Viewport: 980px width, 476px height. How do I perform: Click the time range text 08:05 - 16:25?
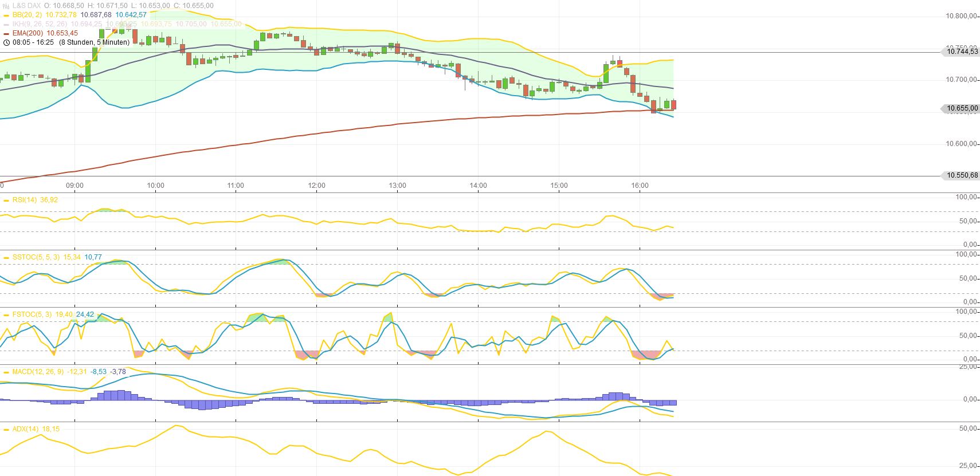tap(33, 42)
